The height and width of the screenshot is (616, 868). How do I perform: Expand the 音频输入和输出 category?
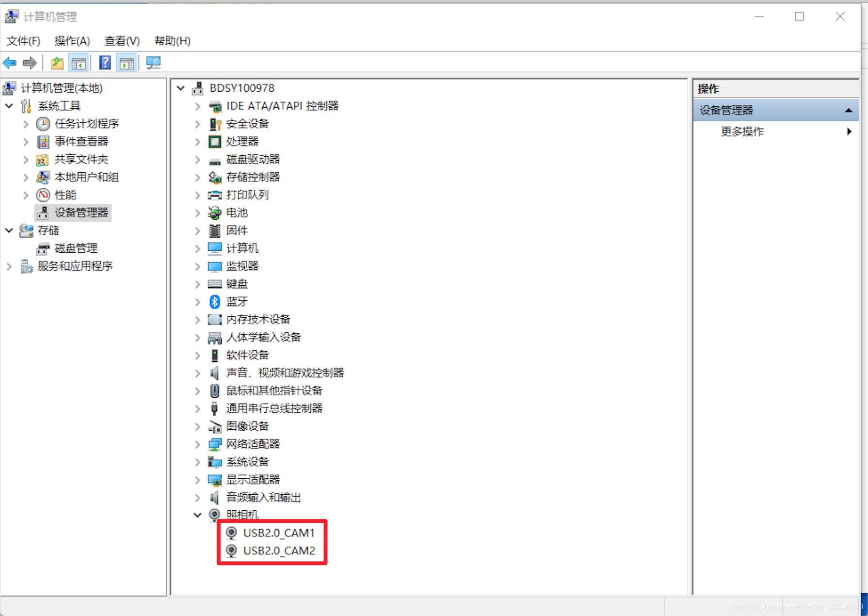coord(197,498)
